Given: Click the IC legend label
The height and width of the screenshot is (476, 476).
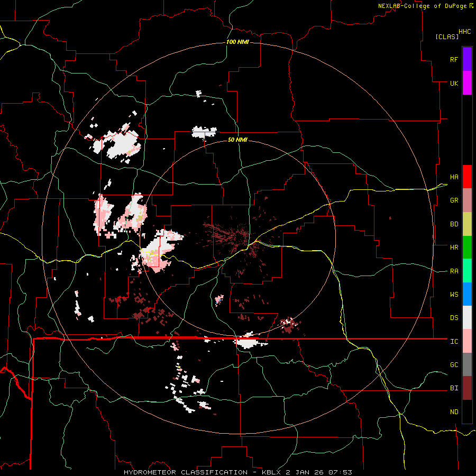Looking at the screenshot, I should tap(454, 342).
